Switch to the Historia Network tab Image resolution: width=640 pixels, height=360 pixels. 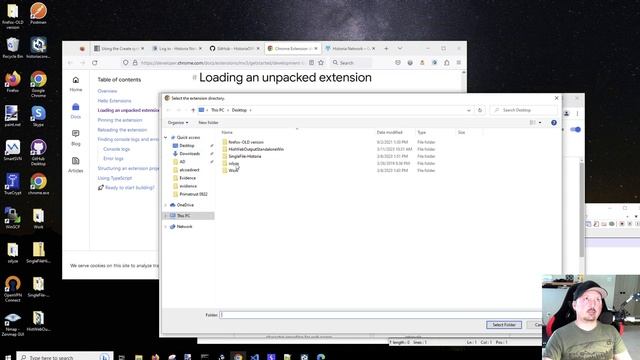tap(350, 49)
